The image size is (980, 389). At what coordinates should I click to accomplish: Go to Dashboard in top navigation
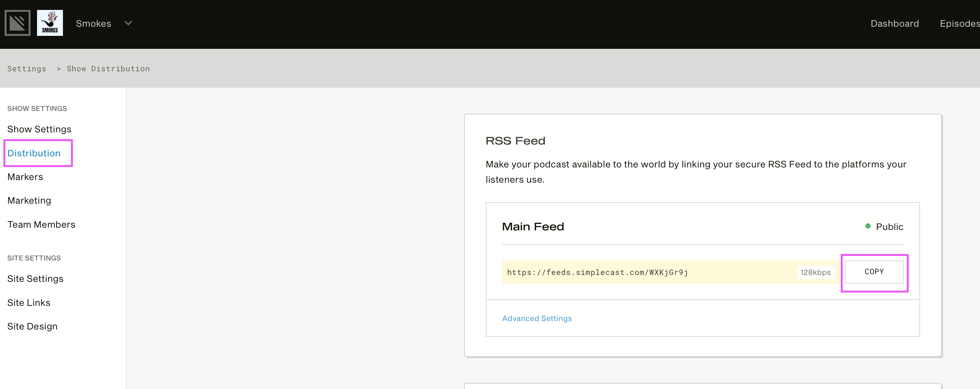pyautogui.click(x=895, y=24)
